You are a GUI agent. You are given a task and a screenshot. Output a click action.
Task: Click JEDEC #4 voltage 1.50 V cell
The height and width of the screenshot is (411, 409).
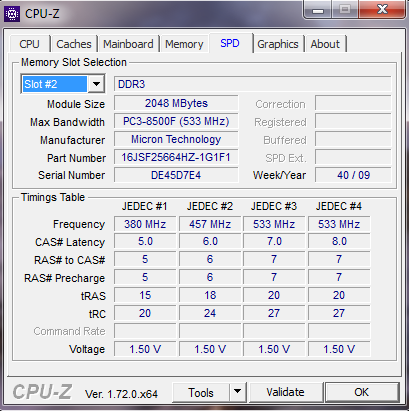pos(339,349)
